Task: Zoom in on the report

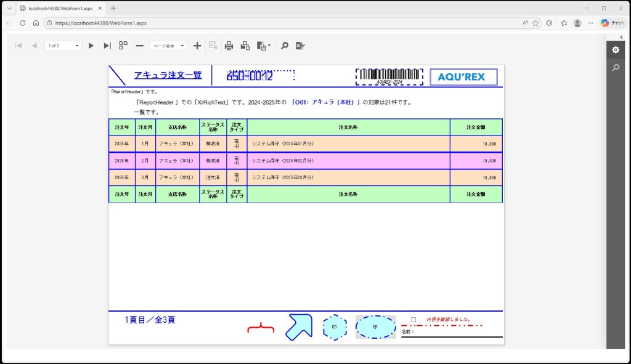Action: tap(197, 46)
